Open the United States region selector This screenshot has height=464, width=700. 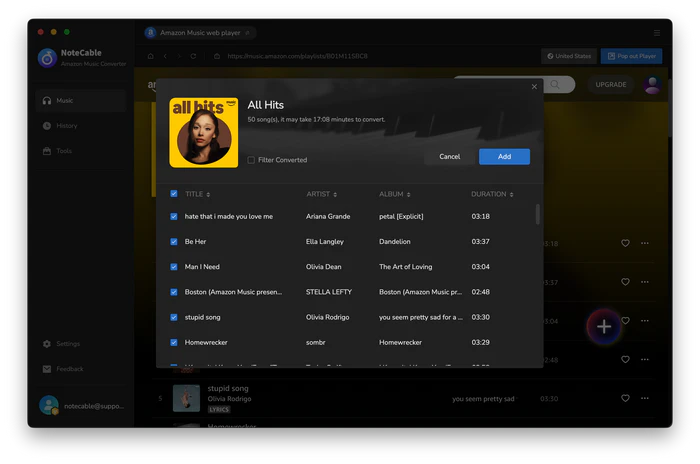(x=569, y=56)
